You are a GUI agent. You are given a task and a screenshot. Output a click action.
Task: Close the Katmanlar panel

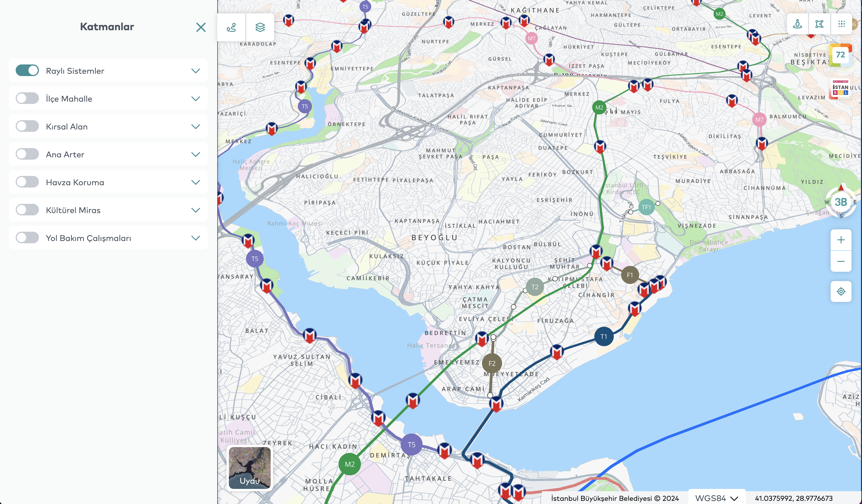point(201,27)
